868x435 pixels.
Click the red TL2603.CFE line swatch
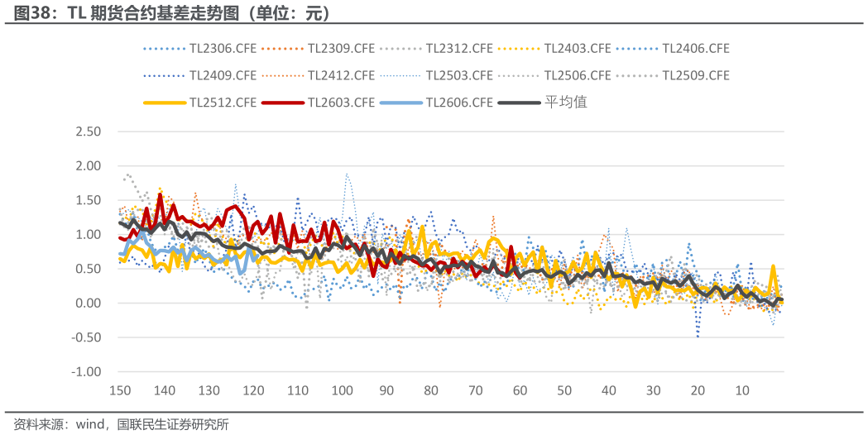point(282,103)
